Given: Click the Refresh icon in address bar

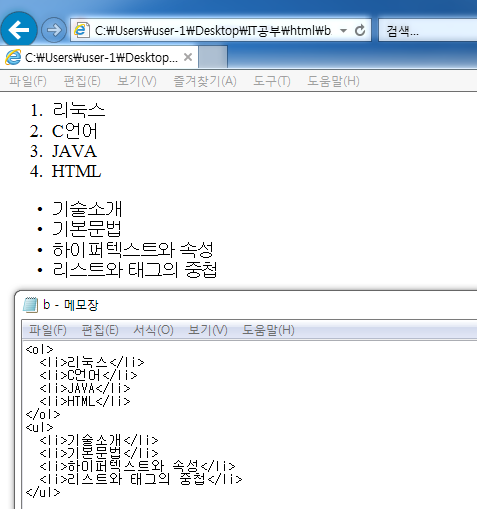Looking at the screenshot, I should pos(360,31).
